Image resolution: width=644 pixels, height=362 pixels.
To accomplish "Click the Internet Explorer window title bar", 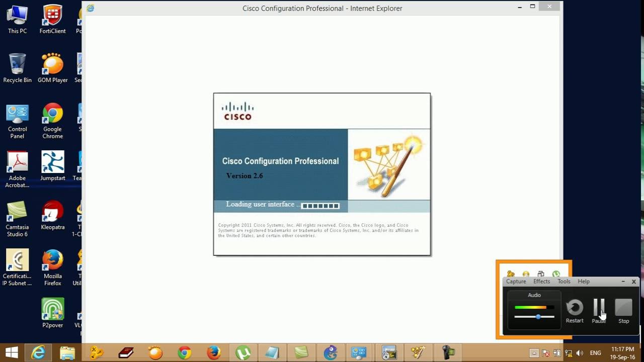I will click(x=322, y=8).
